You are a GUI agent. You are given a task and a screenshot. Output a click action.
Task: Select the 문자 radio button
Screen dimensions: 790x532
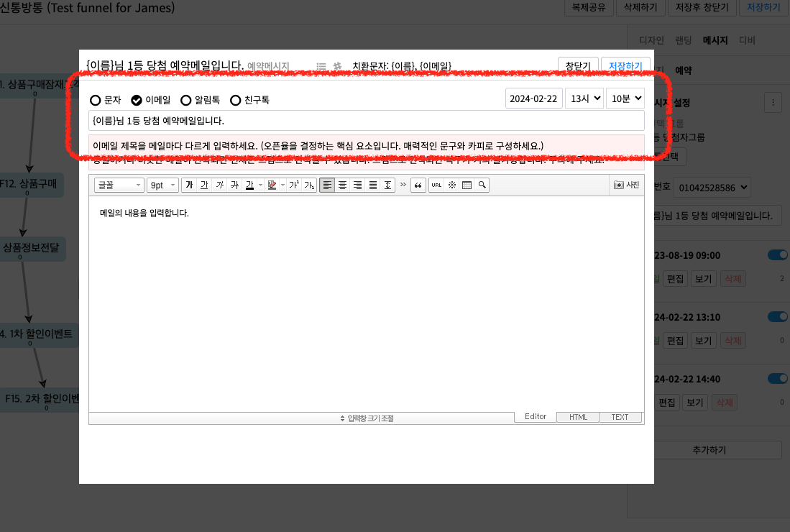pos(95,100)
